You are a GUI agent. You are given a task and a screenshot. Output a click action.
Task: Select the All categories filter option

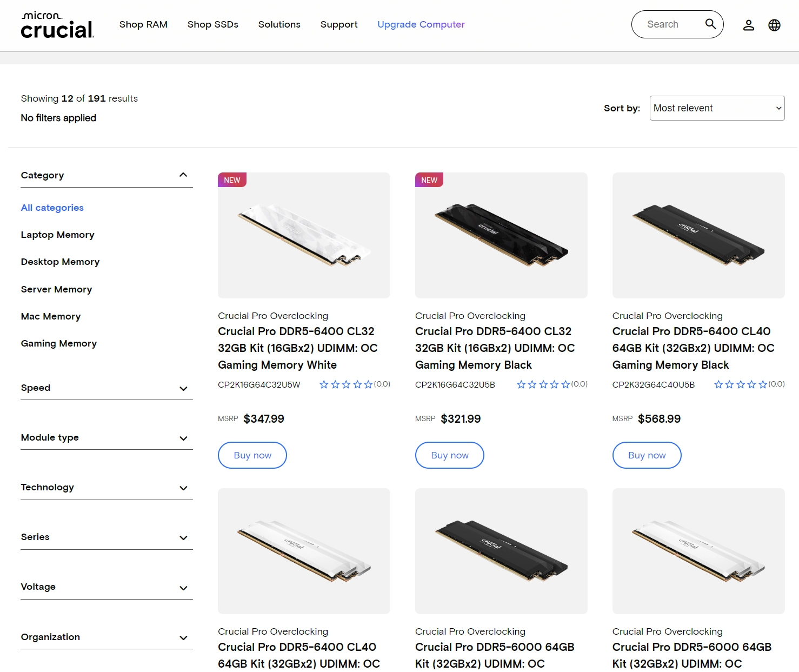click(x=52, y=208)
